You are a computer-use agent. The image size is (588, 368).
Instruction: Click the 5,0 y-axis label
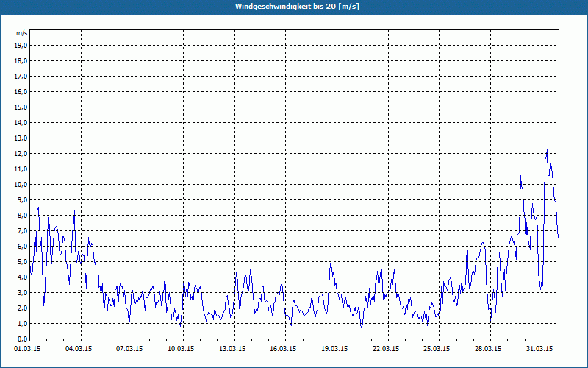point(22,262)
